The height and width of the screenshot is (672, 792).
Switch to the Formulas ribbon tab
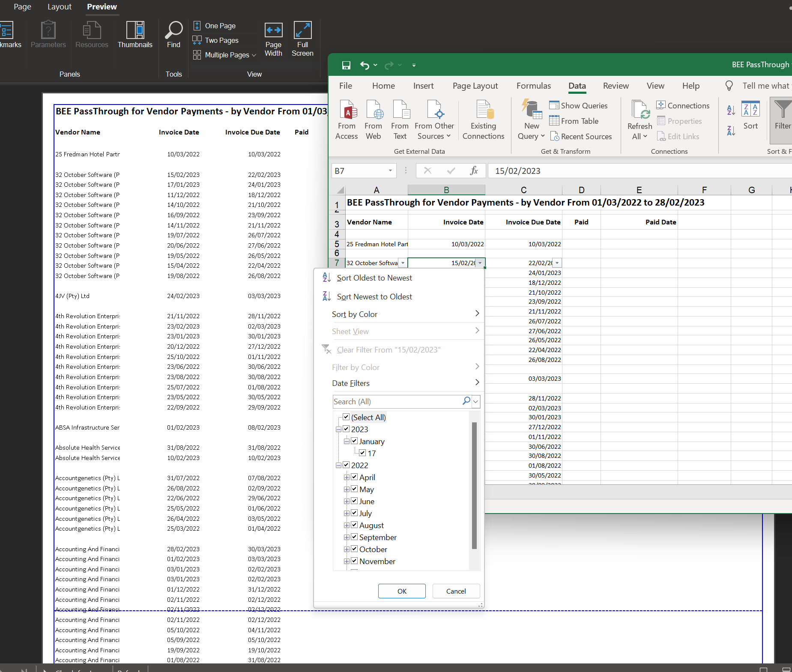click(533, 86)
